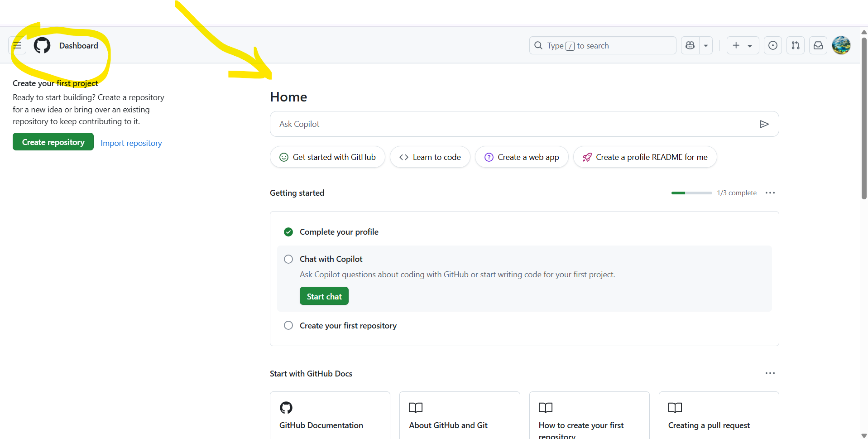Open the Create new plus menu
This screenshot has height=439, width=868.
(x=743, y=45)
